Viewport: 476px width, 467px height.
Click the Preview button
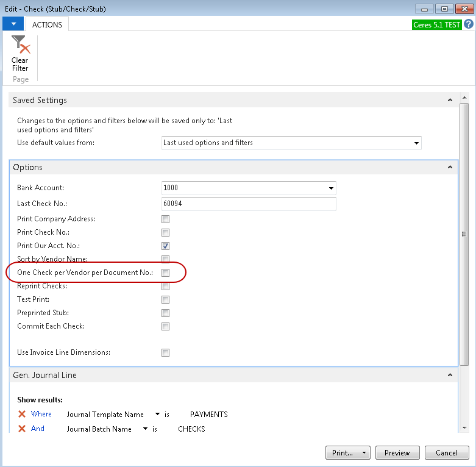397,453
